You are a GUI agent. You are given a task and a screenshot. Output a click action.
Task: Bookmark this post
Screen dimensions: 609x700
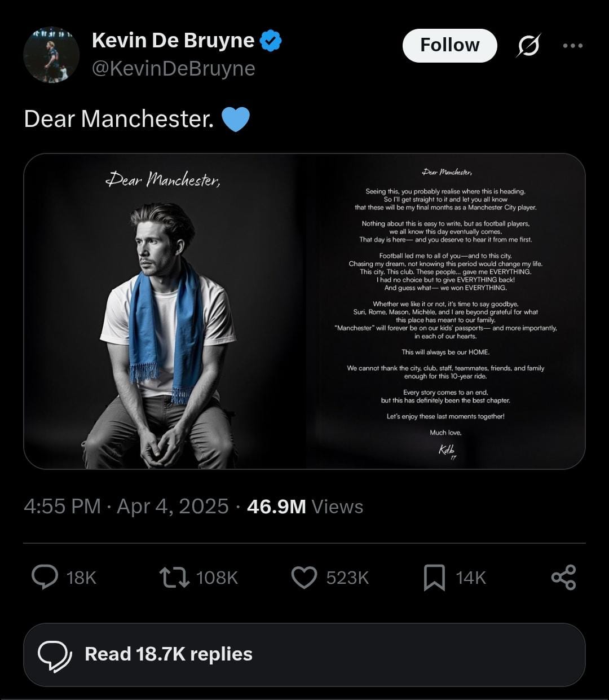pos(434,577)
